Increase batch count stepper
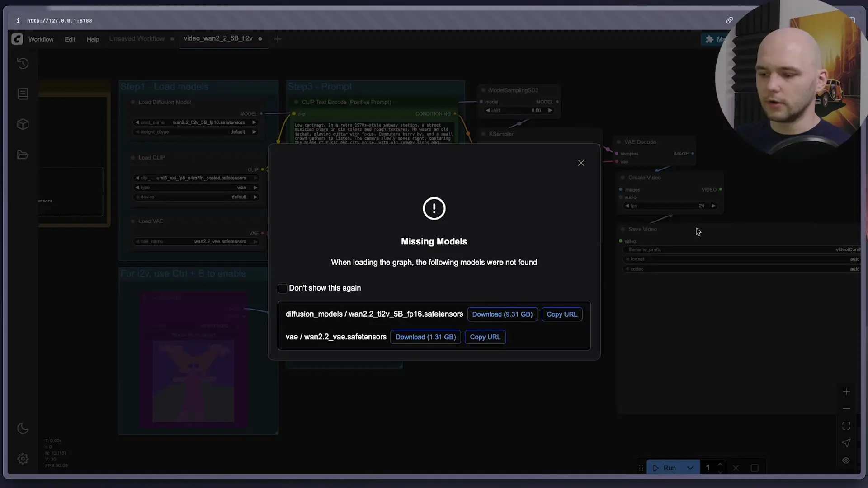The width and height of the screenshot is (868, 488). 720,465
